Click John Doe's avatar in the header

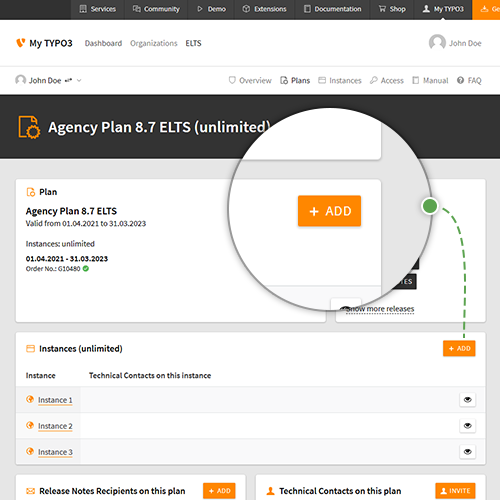[x=437, y=43]
